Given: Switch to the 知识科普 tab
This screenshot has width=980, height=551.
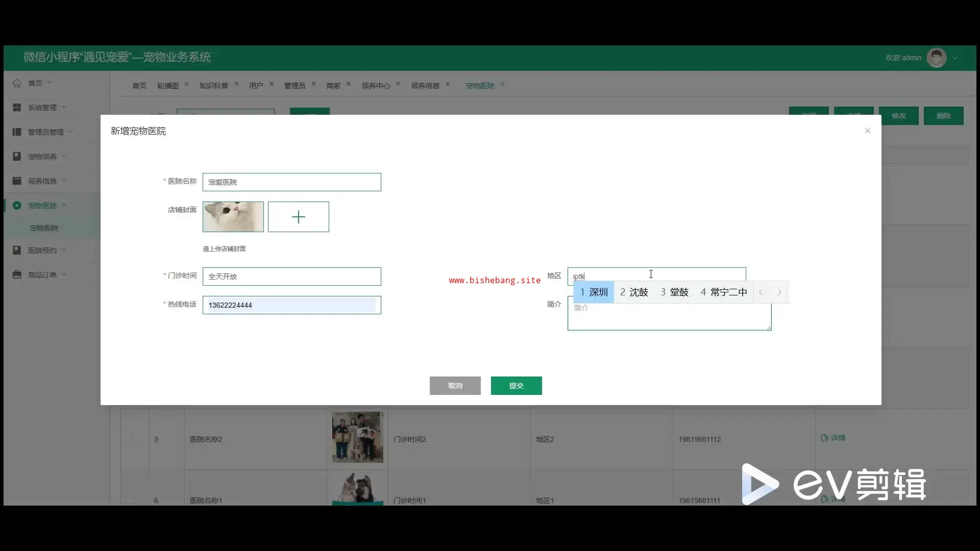Looking at the screenshot, I should point(213,85).
